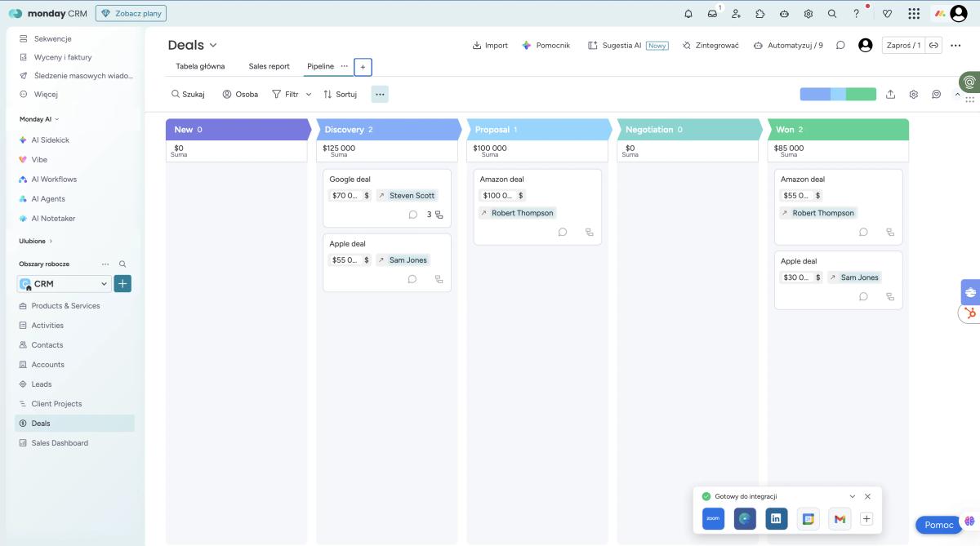Add a new view with plus tab
Image resolution: width=980 pixels, height=546 pixels.
(x=363, y=67)
